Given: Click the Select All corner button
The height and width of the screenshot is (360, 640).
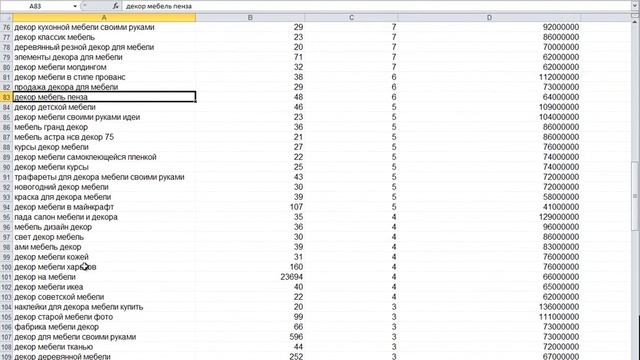Looking at the screenshot, I should pyautogui.click(x=6, y=18).
